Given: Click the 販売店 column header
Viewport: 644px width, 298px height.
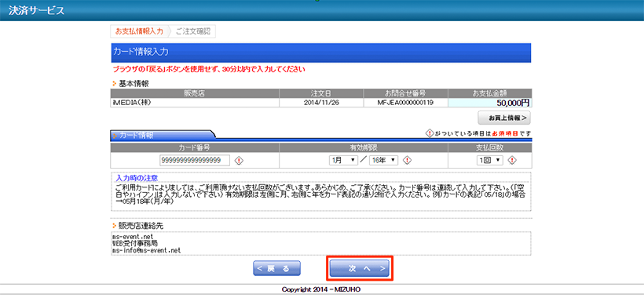Looking at the screenshot, I should click(x=195, y=93).
